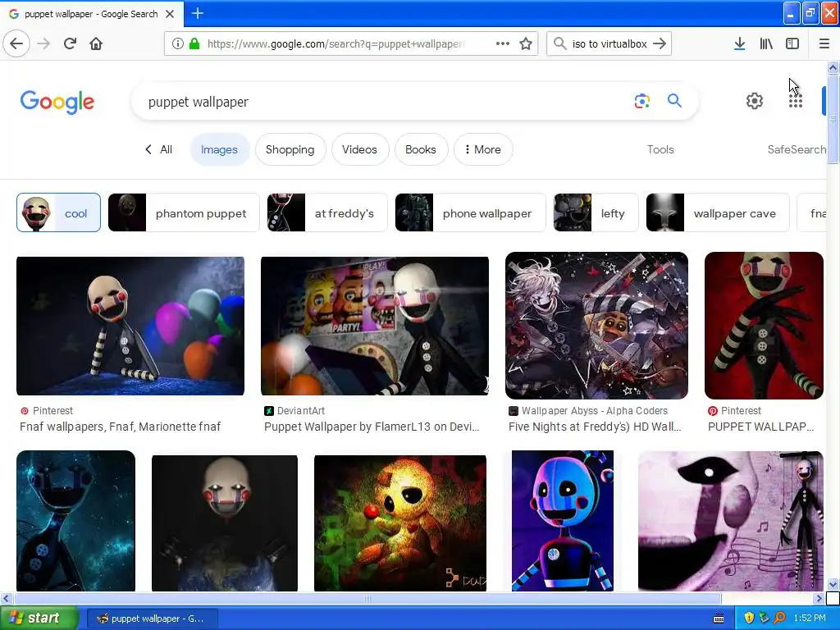Open the Firefox home page button
840x630 pixels.
click(x=96, y=43)
